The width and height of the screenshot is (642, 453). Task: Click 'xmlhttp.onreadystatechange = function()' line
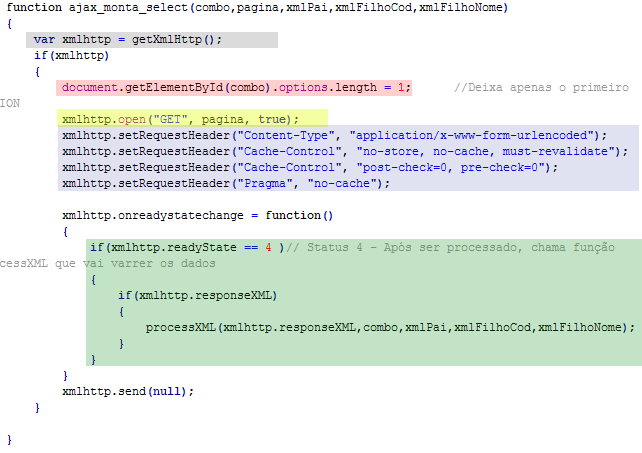pos(198,215)
